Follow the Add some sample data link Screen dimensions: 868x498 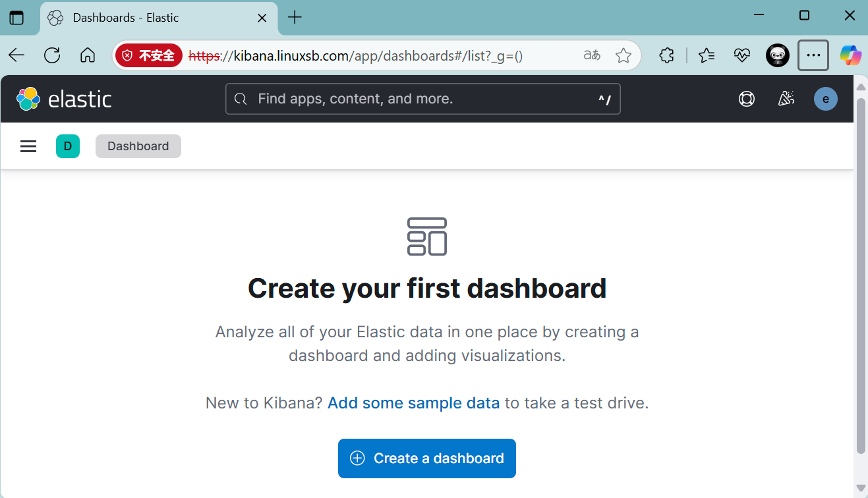(x=413, y=403)
